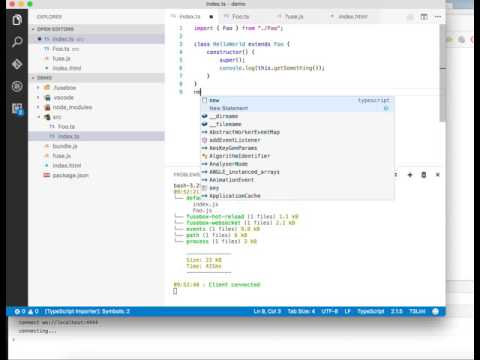Click the unsaved dot on index.ts tab
The image size is (480, 360).
coord(211,17)
